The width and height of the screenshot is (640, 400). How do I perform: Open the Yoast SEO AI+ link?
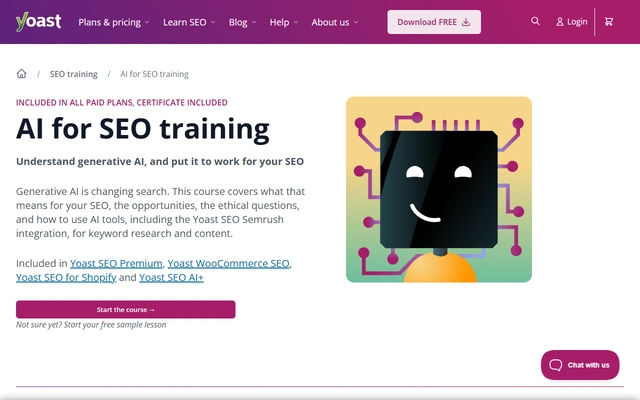pyautogui.click(x=171, y=278)
